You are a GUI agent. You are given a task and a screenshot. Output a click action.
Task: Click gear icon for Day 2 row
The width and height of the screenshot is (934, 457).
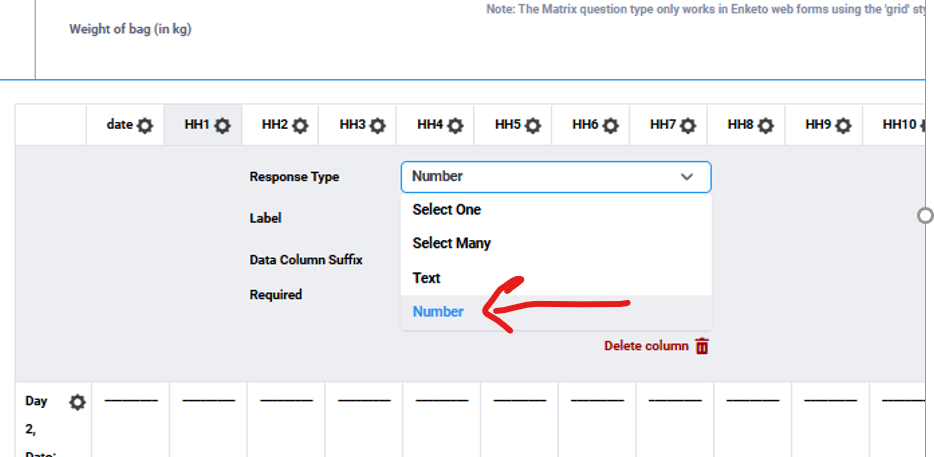77,402
